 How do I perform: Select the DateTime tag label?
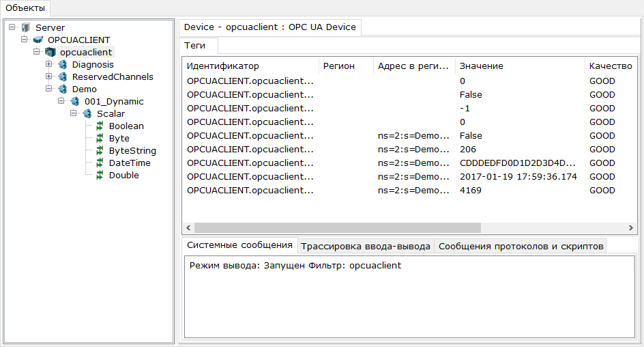click(x=130, y=163)
